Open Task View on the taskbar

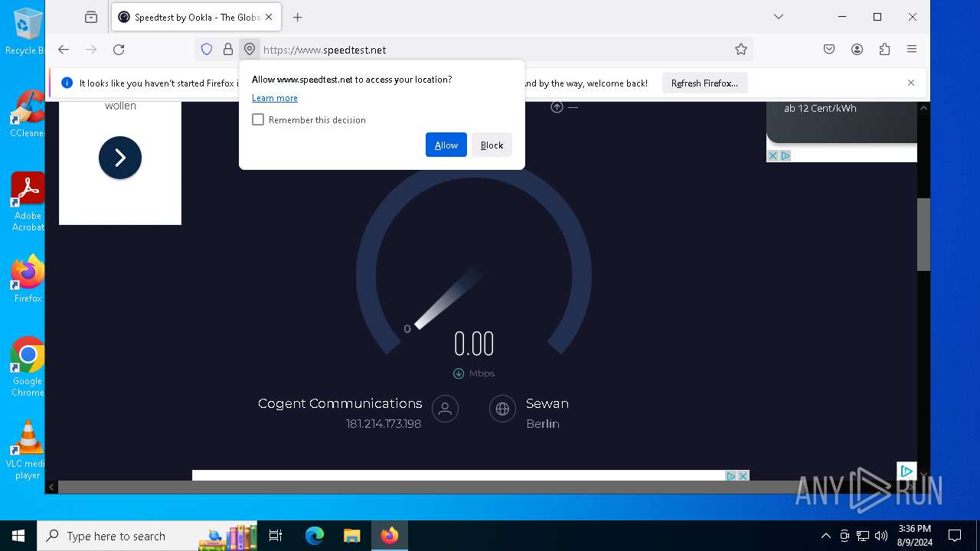click(276, 536)
